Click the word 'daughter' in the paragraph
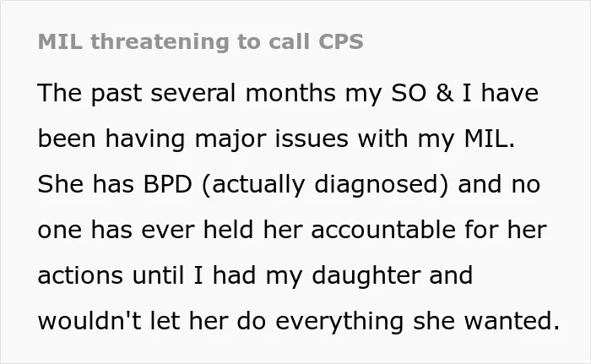The height and width of the screenshot is (364, 591). click(x=366, y=276)
